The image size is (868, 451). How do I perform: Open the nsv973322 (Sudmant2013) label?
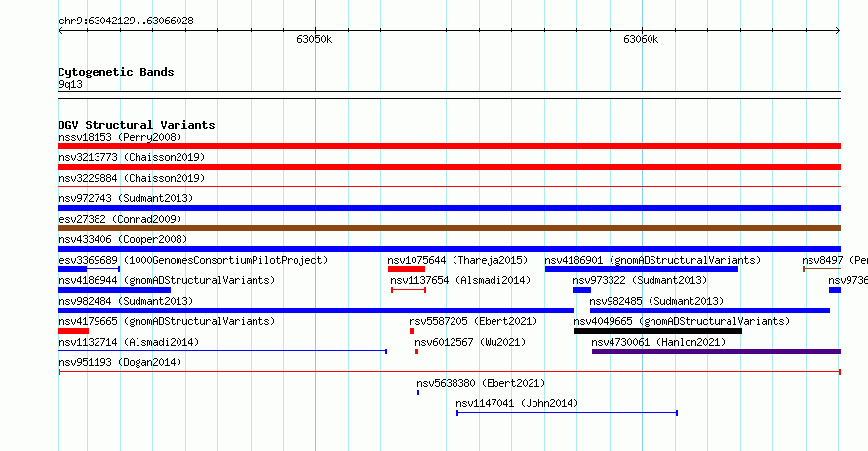[x=640, y=280]
